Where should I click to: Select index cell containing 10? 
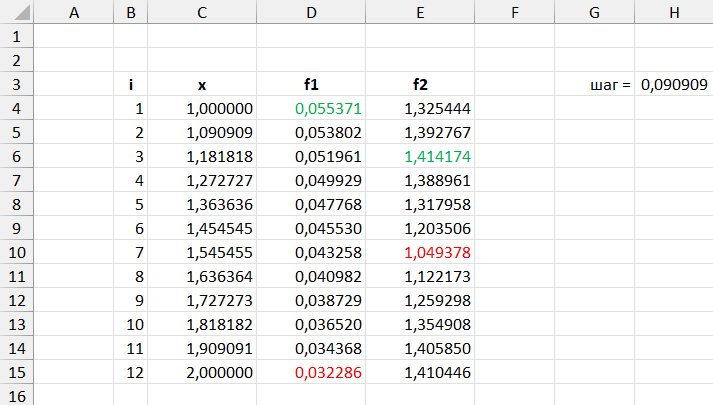point(131,325)
